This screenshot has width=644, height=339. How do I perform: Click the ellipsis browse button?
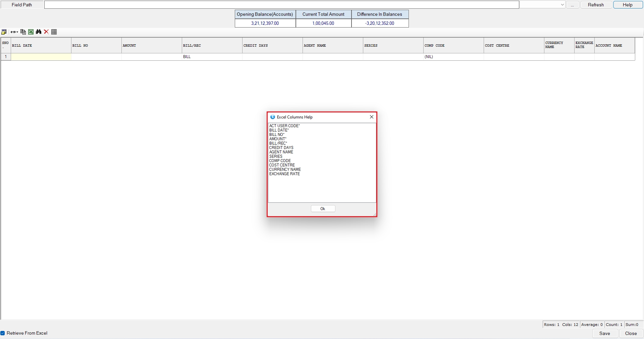[x=573, y=5]
